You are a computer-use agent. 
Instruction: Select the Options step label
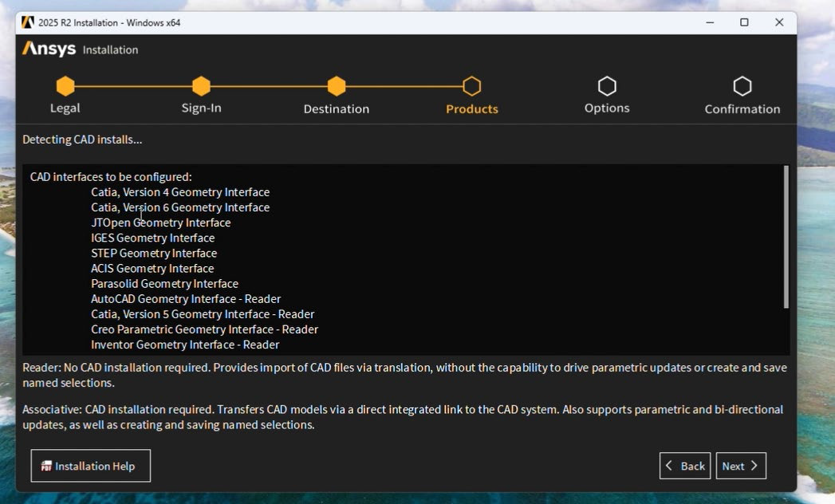click(607, 108)
